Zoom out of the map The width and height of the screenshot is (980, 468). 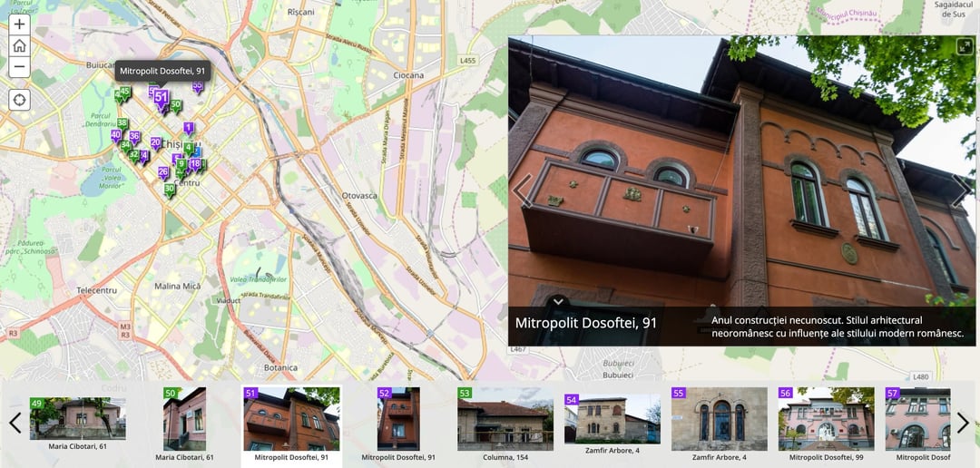coord(19,67)
